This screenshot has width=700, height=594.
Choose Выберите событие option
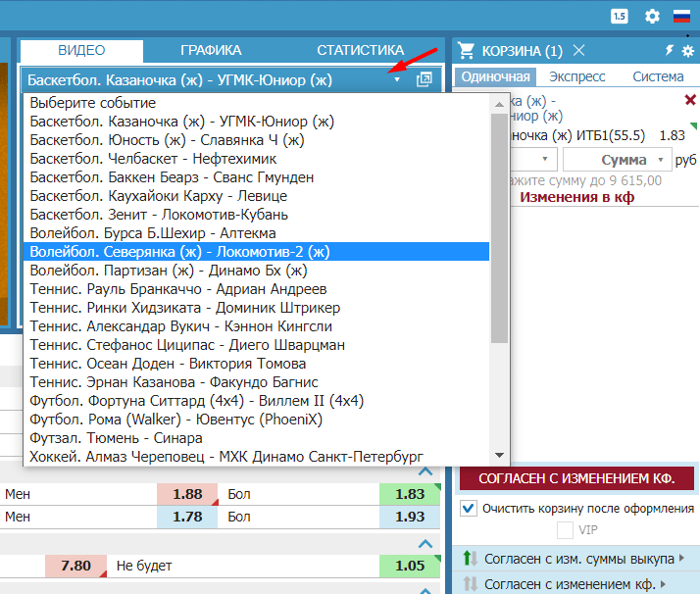(x=256, y=103)
